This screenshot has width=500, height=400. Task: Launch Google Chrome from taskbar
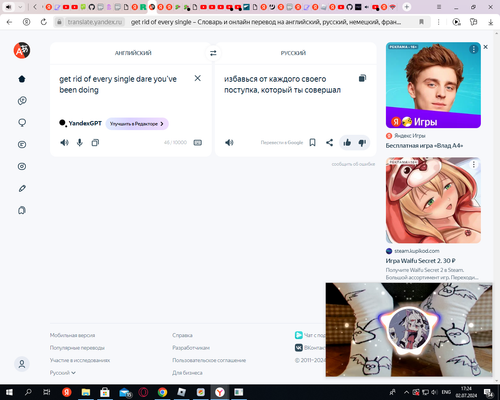(162, 392)
